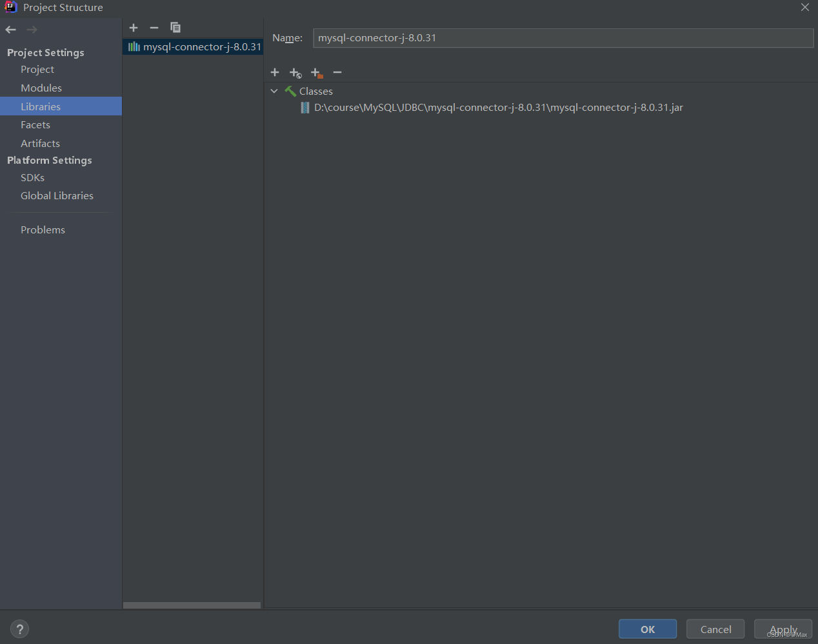Remove the selected library with minus icon
Viewport: 818px width, 644px height.
pyautogui.click(x=154, y=28)
